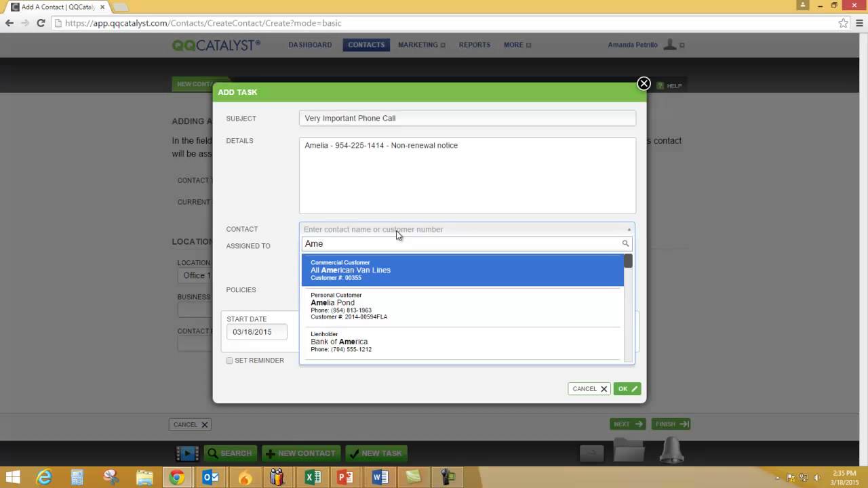Click the paint palette taskbar icon

111,477
